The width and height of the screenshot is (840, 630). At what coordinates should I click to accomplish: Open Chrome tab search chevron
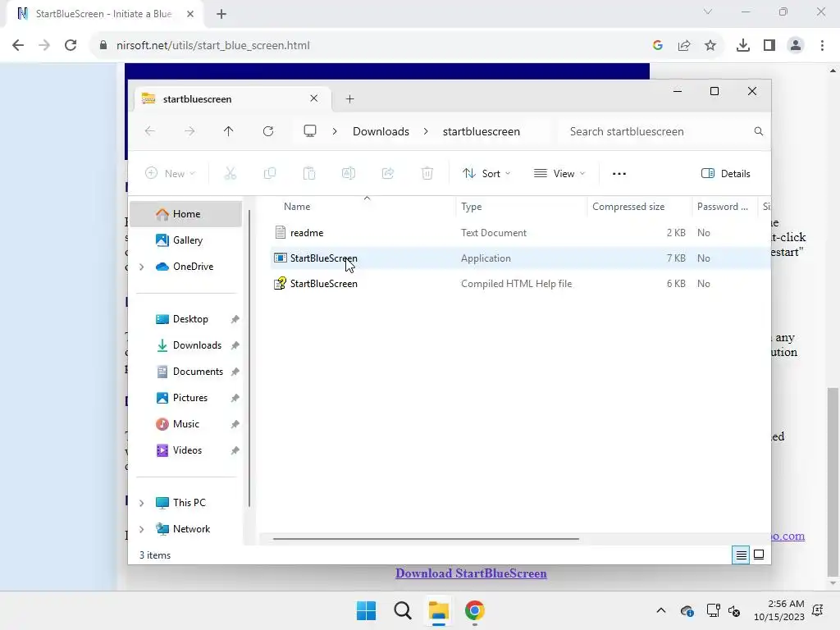708,11
